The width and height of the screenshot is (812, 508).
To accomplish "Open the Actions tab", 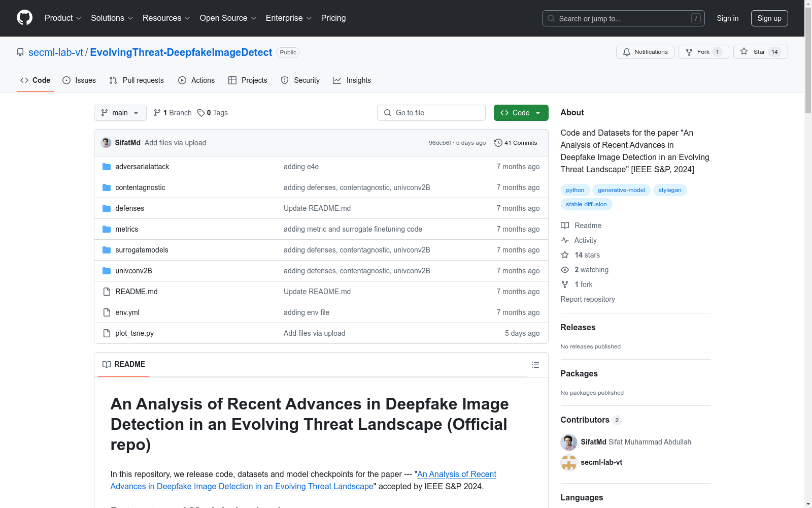I will click(x=196, y=80).
